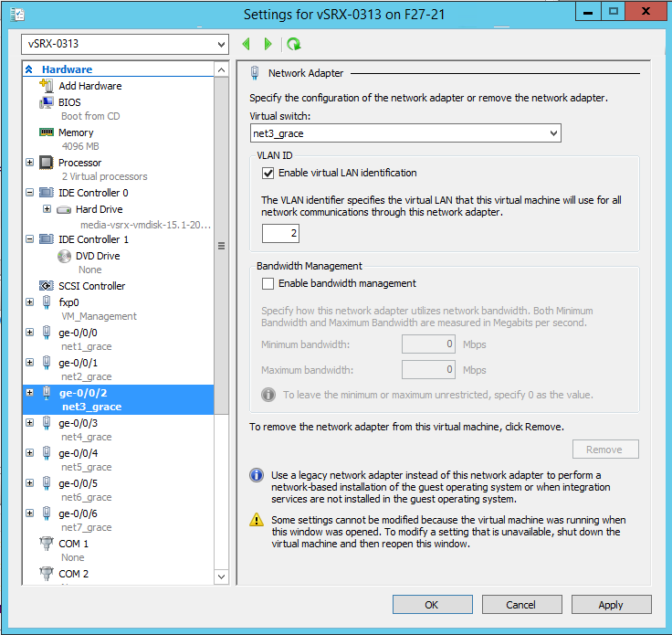Enable bandwidth management checkbox
The width and height of the screenshot is (672, 635).
(x=268, y=283)
